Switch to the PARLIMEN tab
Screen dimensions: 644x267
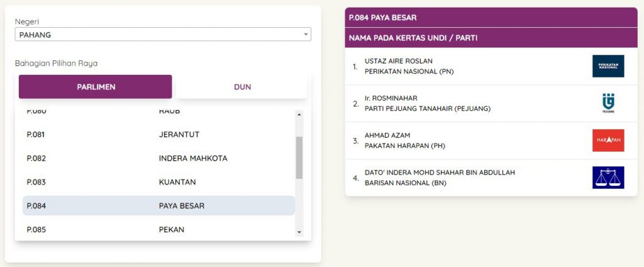(96, 87)
